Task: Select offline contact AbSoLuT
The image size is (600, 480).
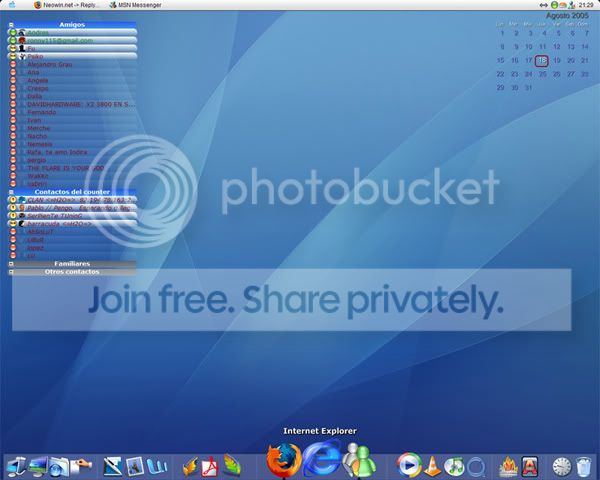Action: 72,232
